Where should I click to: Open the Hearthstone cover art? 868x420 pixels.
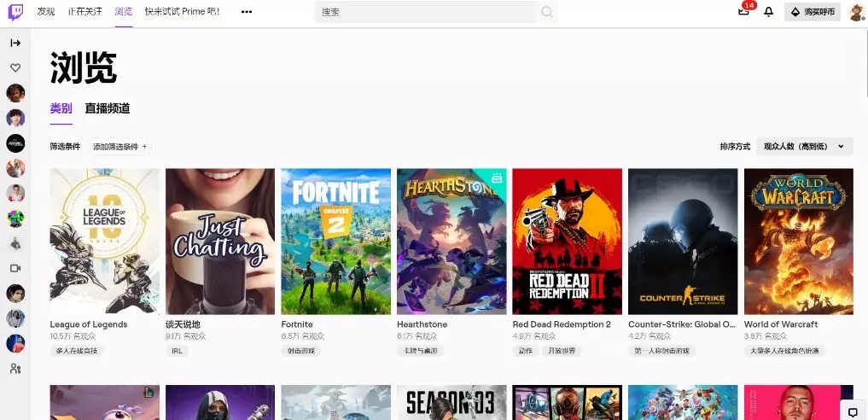coord(451,242)
